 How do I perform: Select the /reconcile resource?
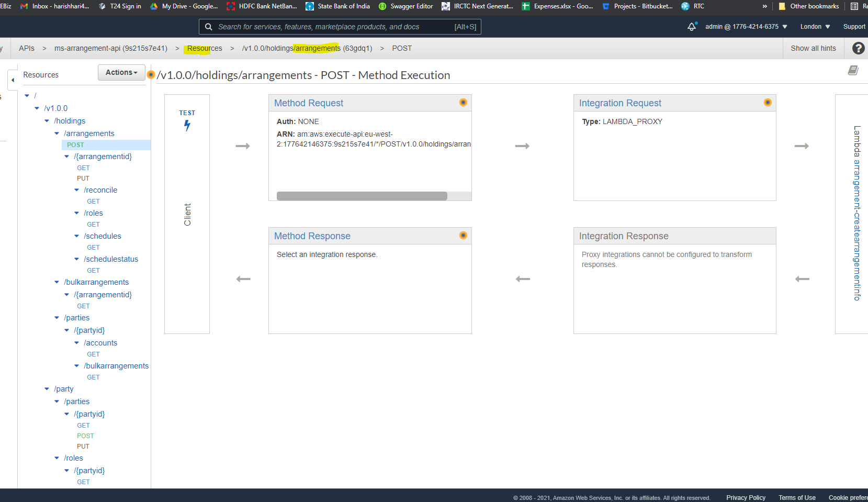point(100,190)
